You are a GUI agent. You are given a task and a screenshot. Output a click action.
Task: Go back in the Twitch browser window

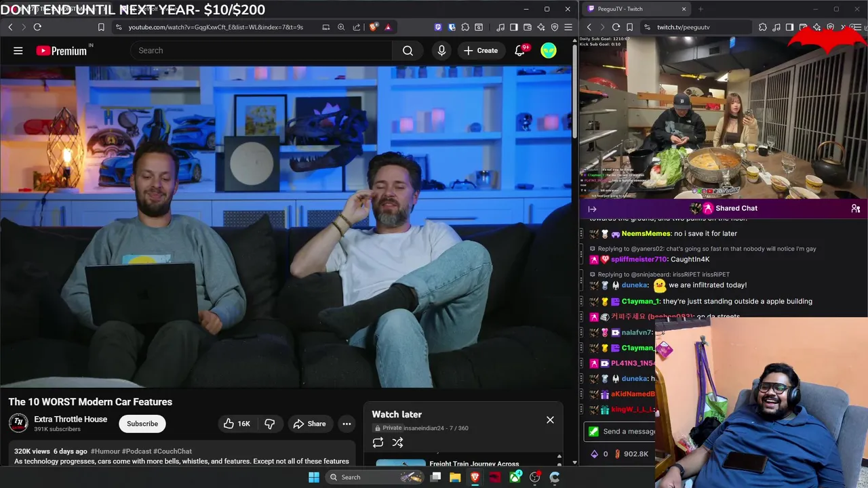tap(589, 27)
